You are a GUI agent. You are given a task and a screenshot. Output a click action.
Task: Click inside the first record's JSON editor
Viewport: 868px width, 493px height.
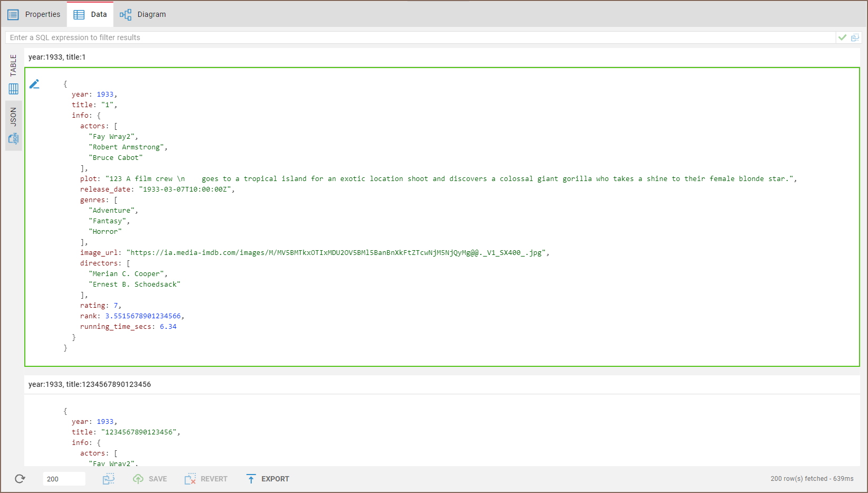(x=370, y=211)
